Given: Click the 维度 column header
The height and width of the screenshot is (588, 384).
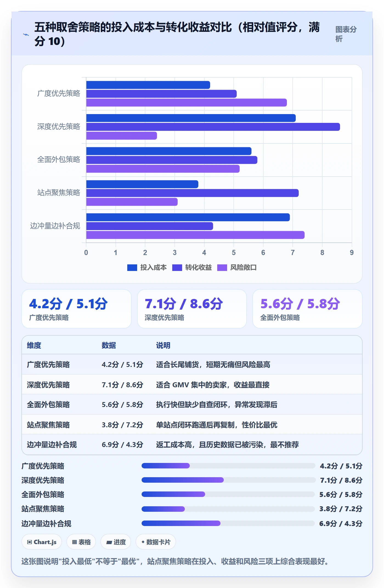Looking at the screenshot, I should pyautogui.click(x=34, y=345).
